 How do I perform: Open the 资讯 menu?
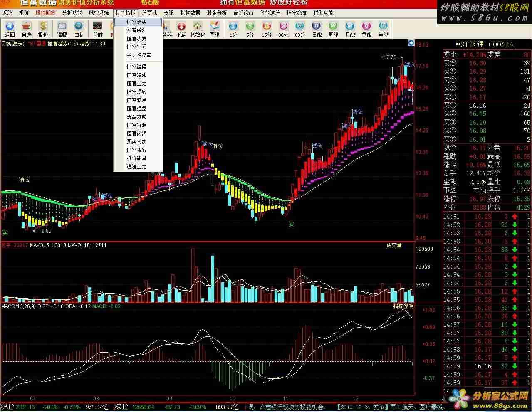(x=168, y=13)
